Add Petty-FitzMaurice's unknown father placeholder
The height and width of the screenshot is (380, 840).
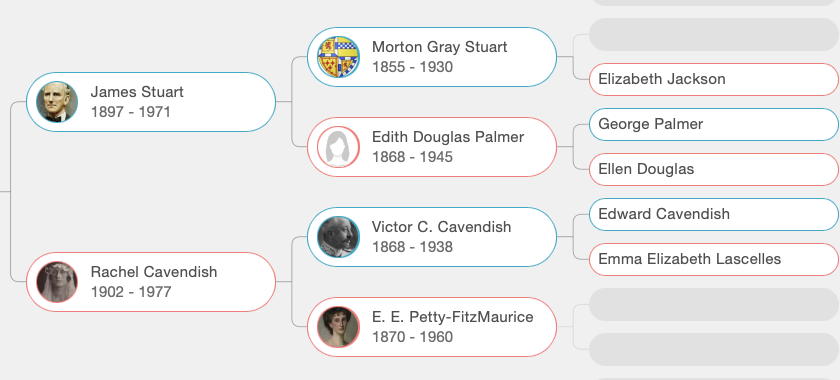click(x=714, y=304)
